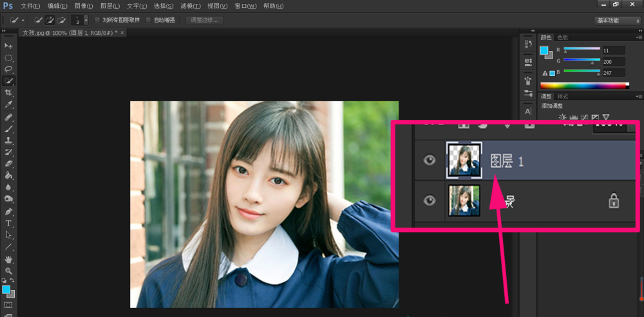Select the Healing Brush tool

8,118
